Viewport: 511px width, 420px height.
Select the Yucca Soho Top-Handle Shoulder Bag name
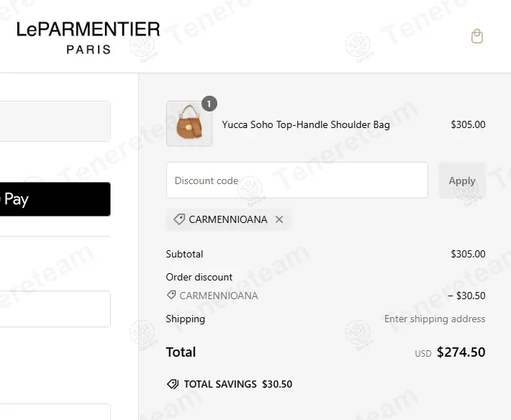(x=306, y=124)
